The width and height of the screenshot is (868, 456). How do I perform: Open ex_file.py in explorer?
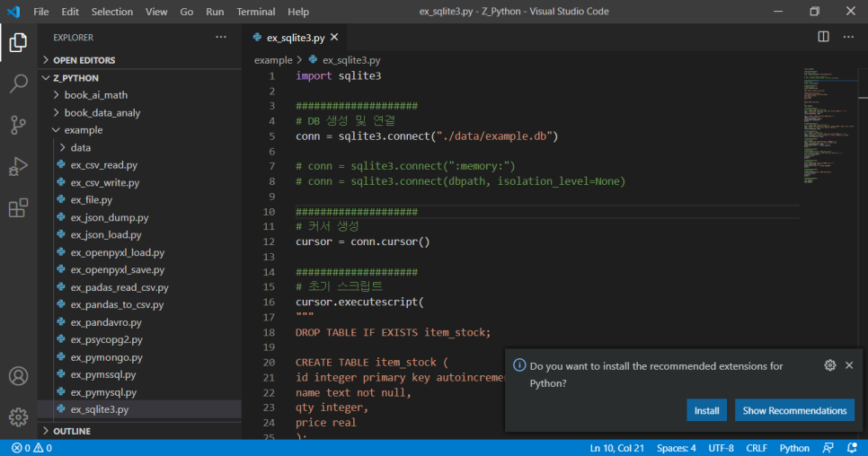pyautogui.click(x=139, y=199)
